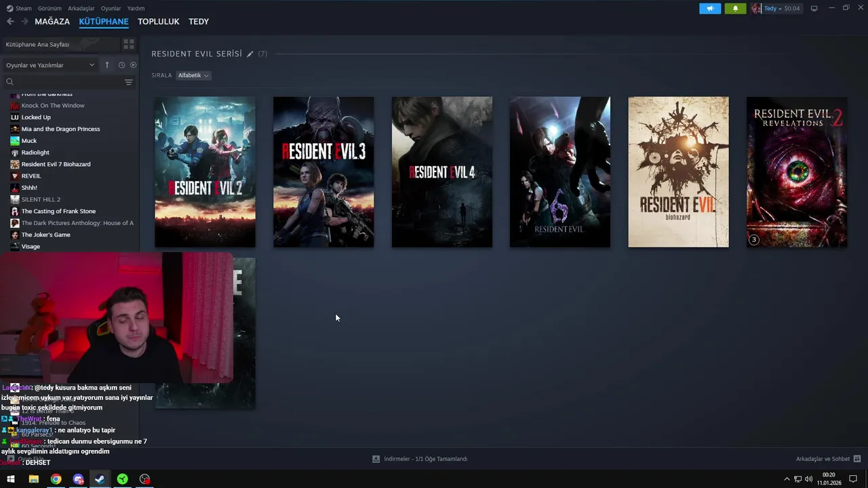The image size is (868, 488).
Task: Select The Dark Pictures Anthology entry
Action: pyautogui.click(x=77, y=223)
